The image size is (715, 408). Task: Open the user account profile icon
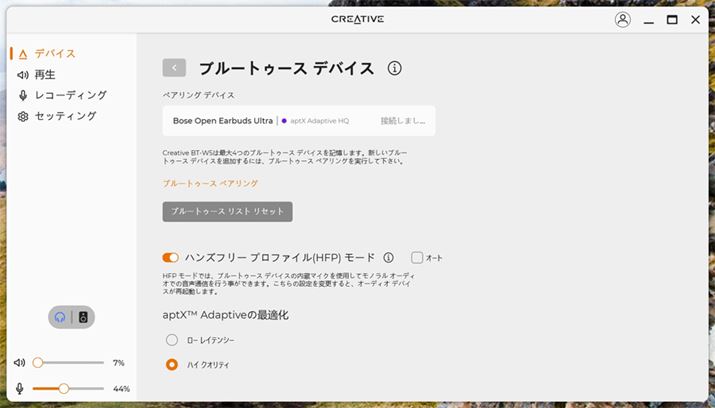pos(622,20)
